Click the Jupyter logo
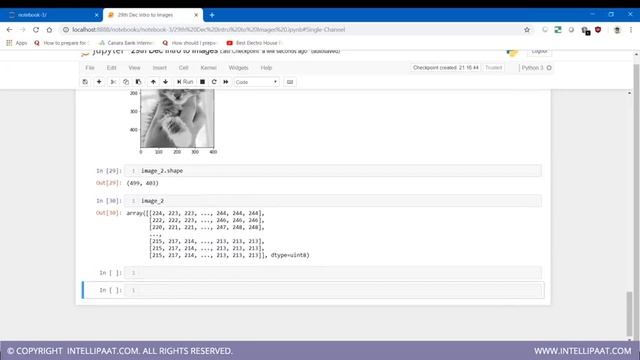The image size is (640, 360). (x=102, y=52)
